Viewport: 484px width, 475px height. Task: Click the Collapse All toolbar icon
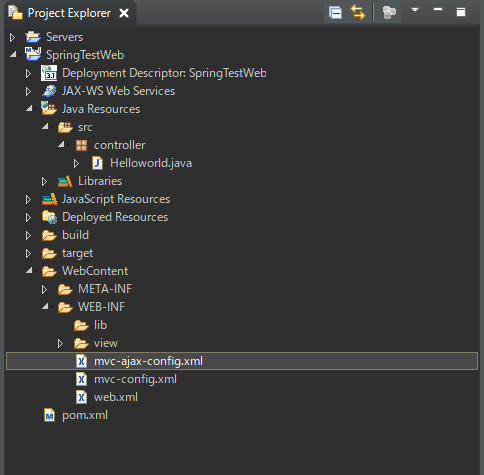(x=335, y=13)
